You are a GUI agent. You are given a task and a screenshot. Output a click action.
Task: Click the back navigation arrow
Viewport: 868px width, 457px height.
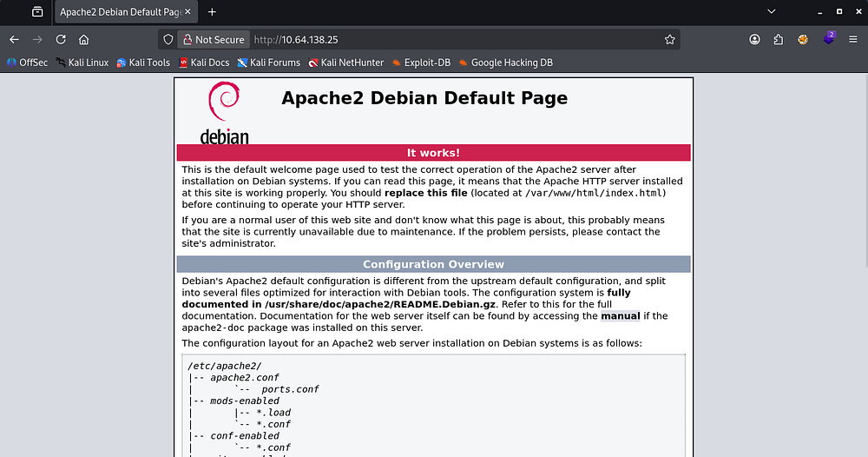[14, 39]
